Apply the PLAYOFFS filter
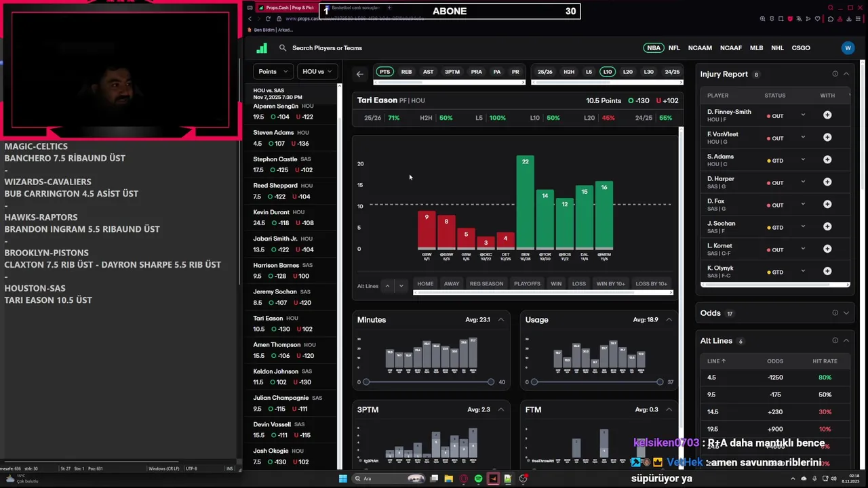868x488 pixels. [527, 284]
